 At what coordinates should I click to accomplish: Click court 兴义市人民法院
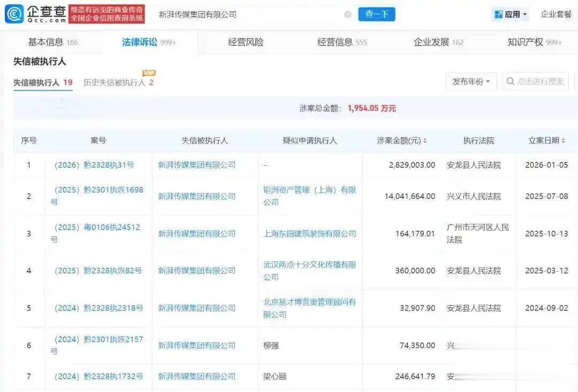(474, 196)
